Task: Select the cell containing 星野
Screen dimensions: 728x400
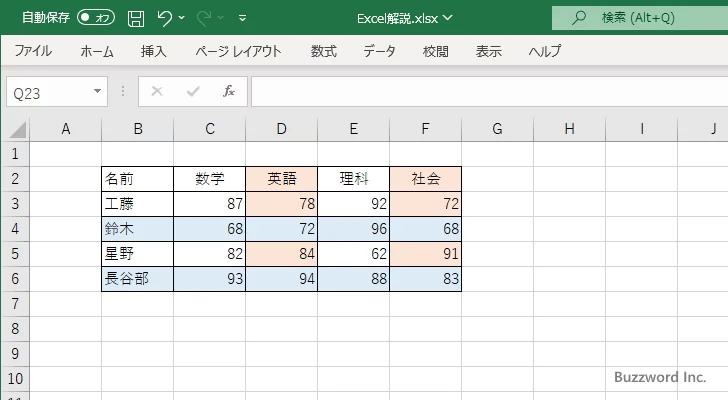Action: (x=137, y=254)
